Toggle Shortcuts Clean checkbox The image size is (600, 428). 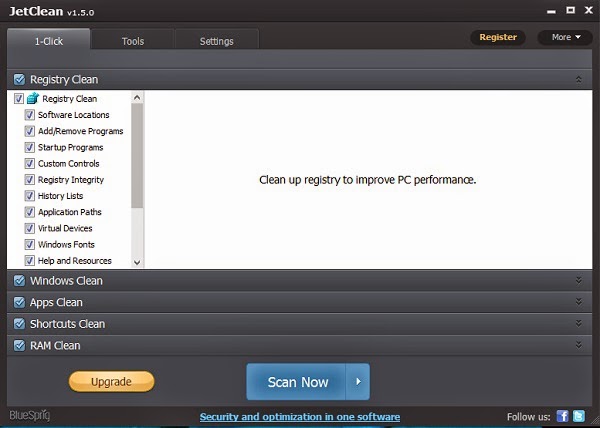click(x=19, y=324)
